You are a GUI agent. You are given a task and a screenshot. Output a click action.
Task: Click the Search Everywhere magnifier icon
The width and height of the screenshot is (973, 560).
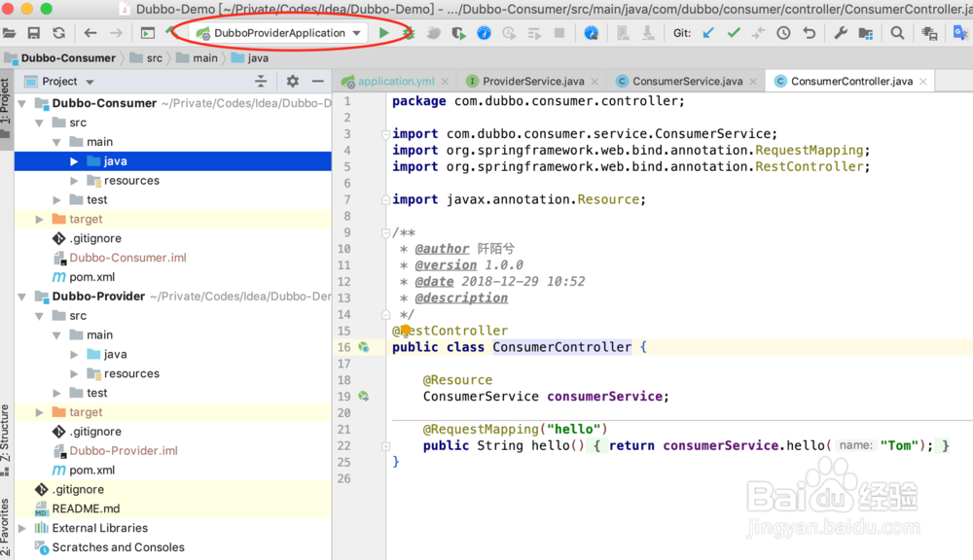pos(897,33)
